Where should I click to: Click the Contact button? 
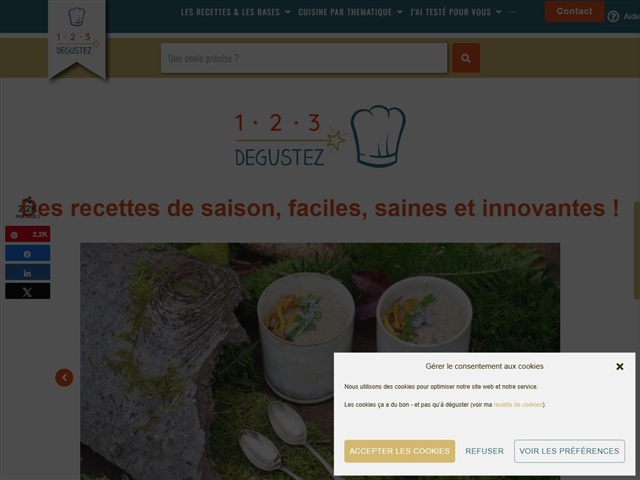(574, 11)
